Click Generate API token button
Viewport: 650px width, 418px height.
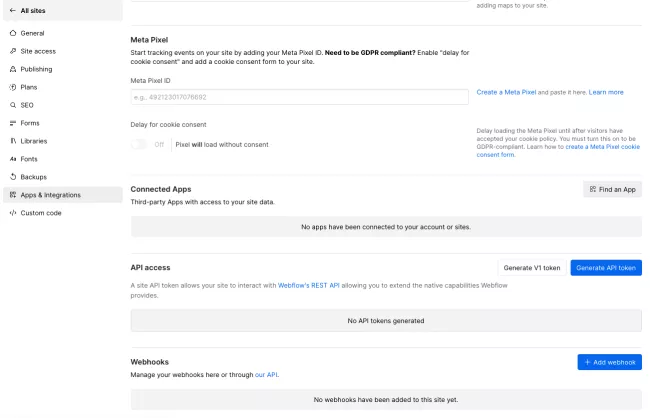click(x=606, y=268)
